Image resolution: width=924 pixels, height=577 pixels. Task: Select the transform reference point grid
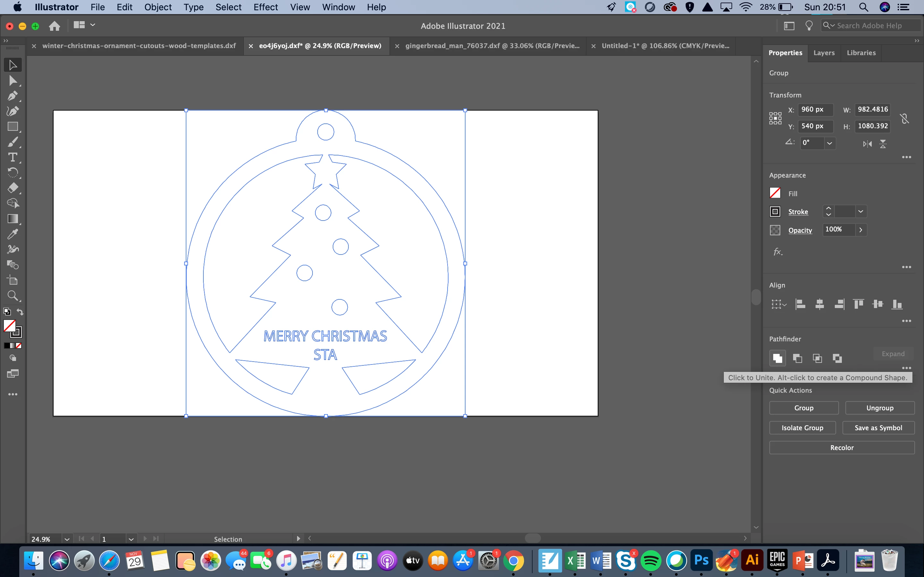[775, 118]
